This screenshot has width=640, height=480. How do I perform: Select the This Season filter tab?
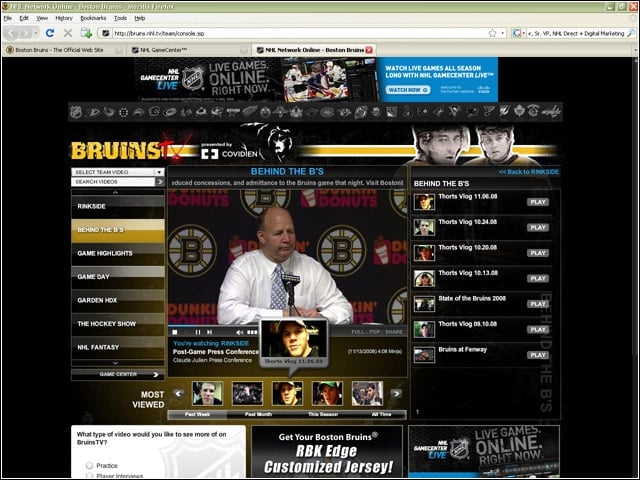pyautogui.click(x=323, y=414)
